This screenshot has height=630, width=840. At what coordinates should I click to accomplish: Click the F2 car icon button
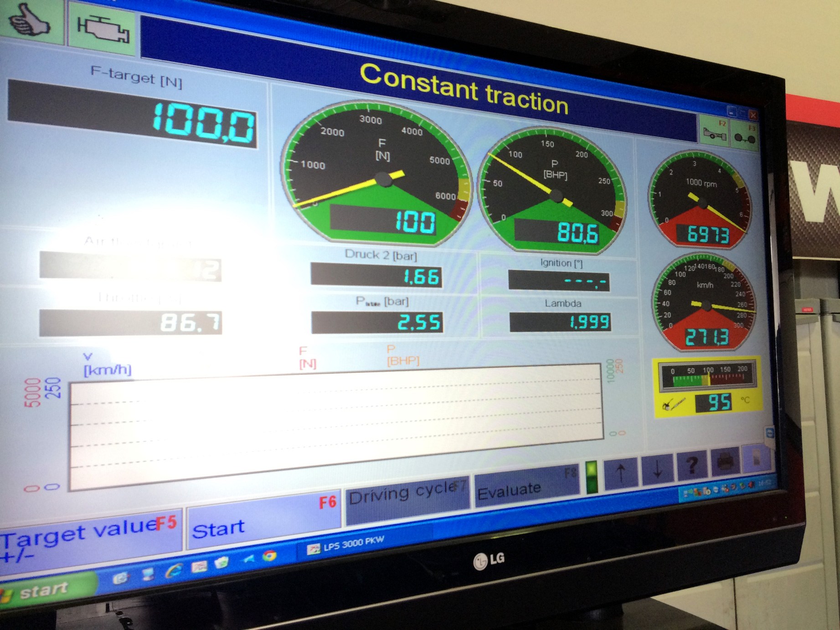tap(714, 131)
